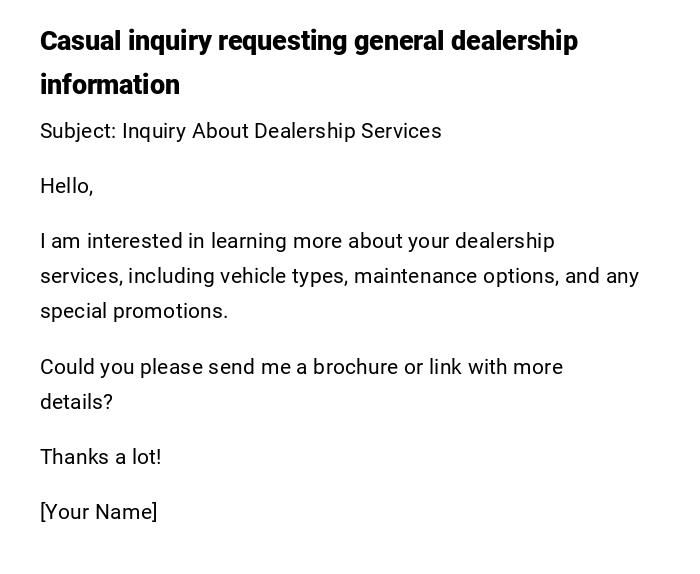Click the "Hello," greeting line
Viewport: 700px width, 574px height.
coord(66,186)
